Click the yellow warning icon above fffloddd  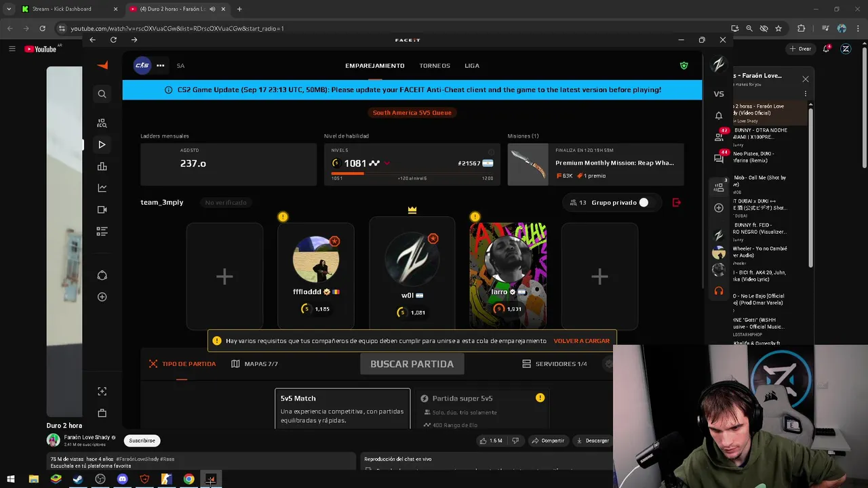tap(283, 217)
